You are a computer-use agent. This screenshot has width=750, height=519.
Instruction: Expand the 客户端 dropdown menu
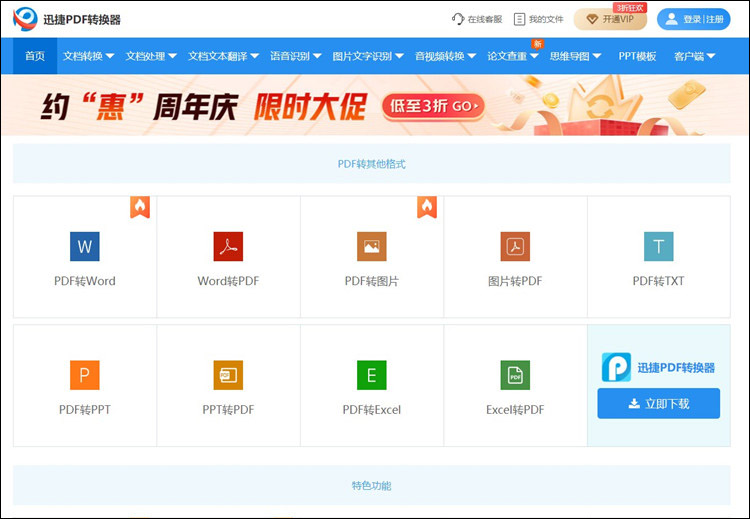[x=695, y=56]
